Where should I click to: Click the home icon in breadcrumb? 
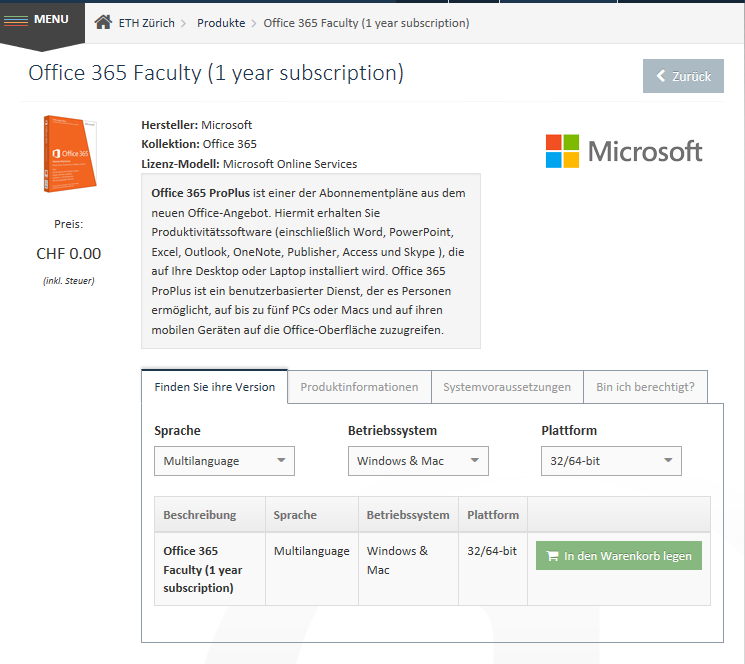pos(103,22)
